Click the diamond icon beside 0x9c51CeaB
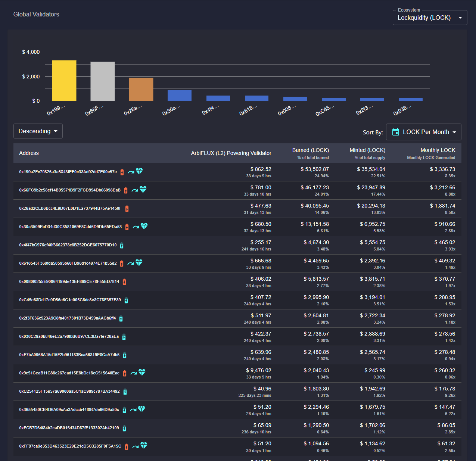 click(142, 372)
